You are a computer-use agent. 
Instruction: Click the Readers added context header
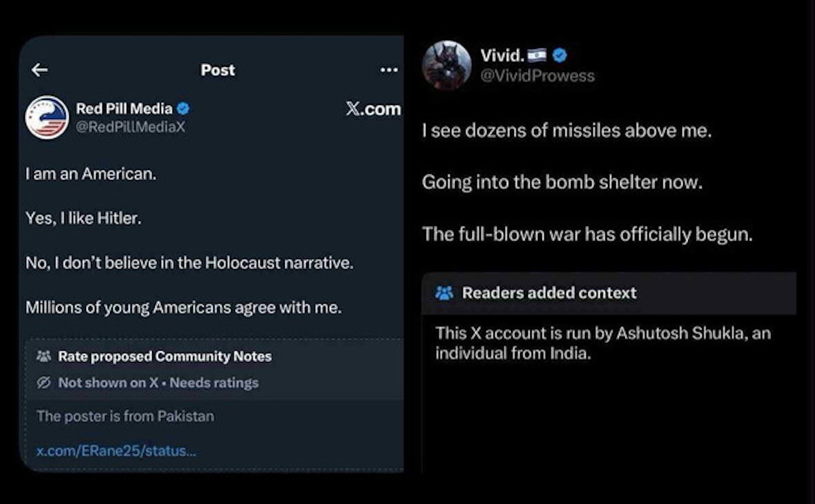(549, 293)
